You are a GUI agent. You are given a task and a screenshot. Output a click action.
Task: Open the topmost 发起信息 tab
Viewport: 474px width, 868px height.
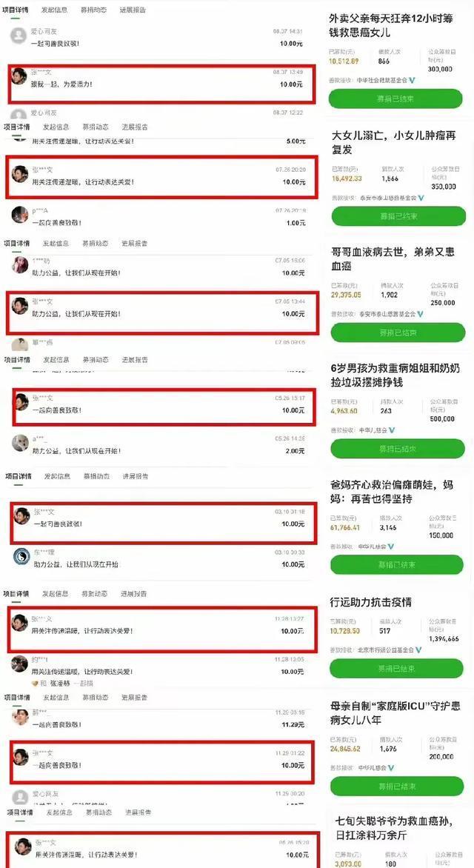click(x=55, y=10)
